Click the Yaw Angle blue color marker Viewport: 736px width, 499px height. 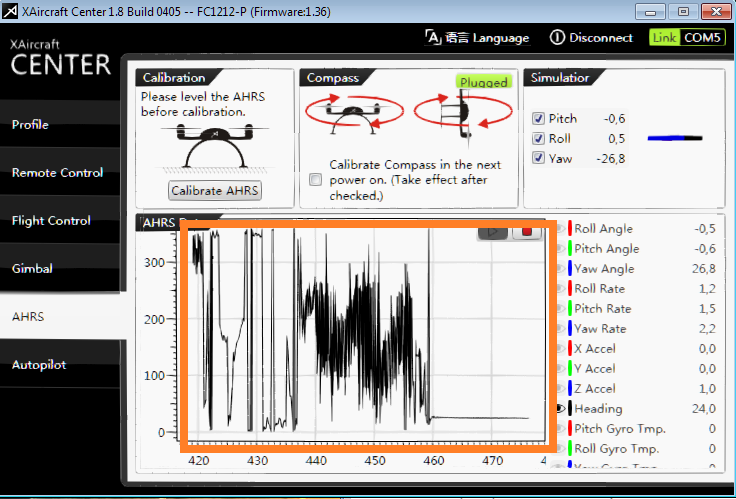click(569, 269)
